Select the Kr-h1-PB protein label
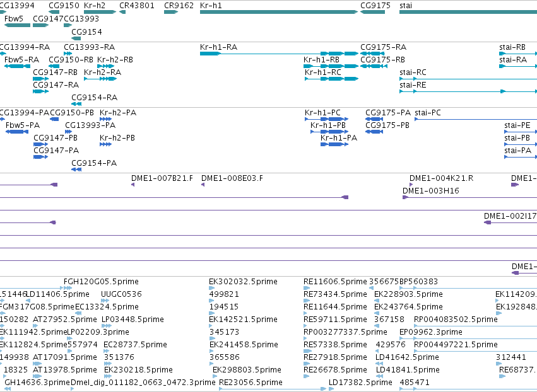The width and height of the screenshot is (537, 392). point(328,125)
